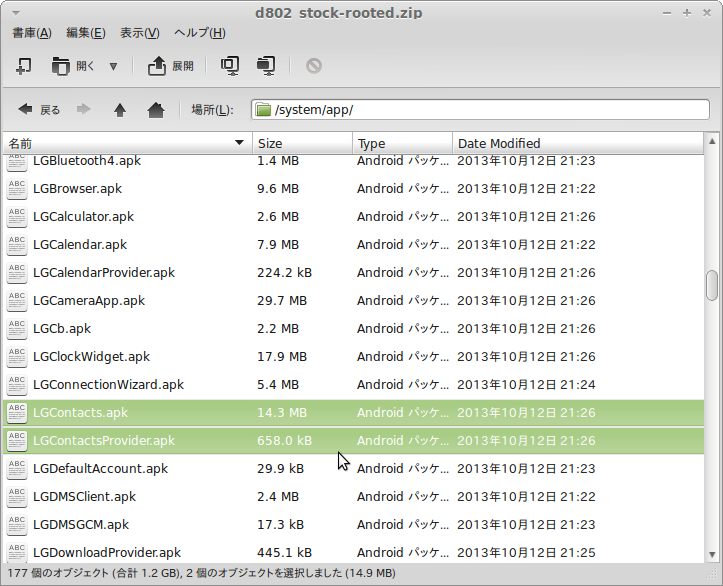Screen dimensions: 723x586
Task: Click file icon of LGContacts.apk
Action: click(17, 413)
